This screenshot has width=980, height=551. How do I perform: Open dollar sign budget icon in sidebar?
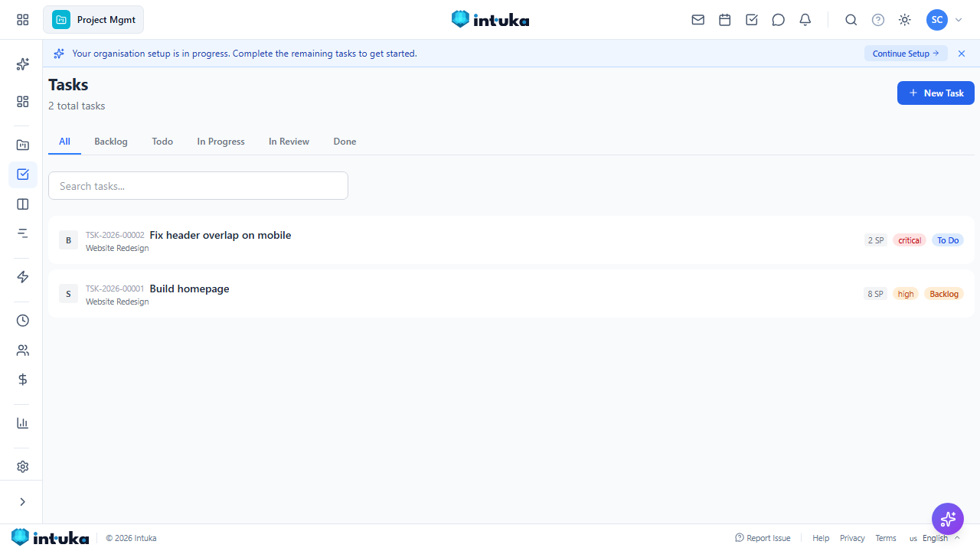(x=23, y=380)
